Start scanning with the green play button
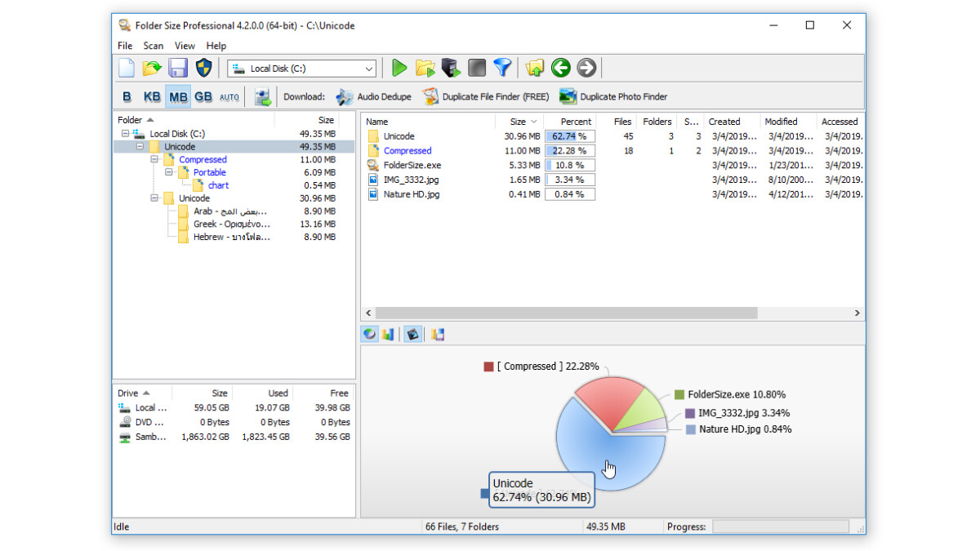This screenshot has width=980, height=551. click(x=399, y=68)
